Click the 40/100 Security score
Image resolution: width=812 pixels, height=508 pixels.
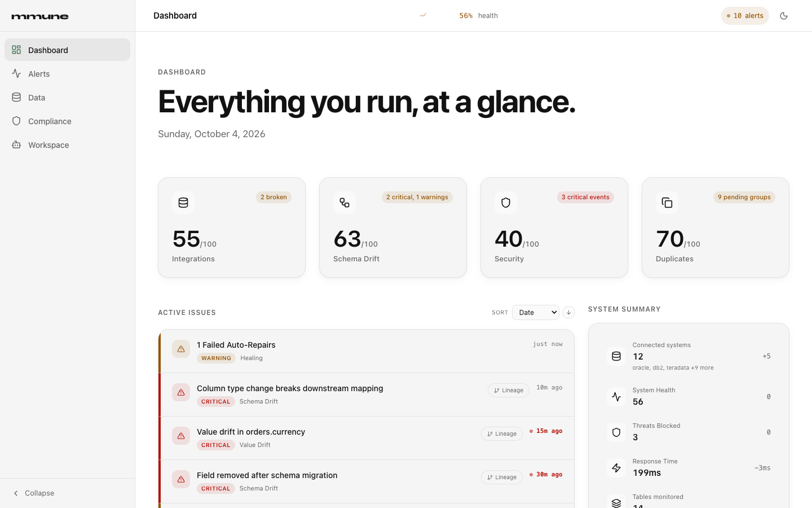pyautogui.click(x=517, y=239)
